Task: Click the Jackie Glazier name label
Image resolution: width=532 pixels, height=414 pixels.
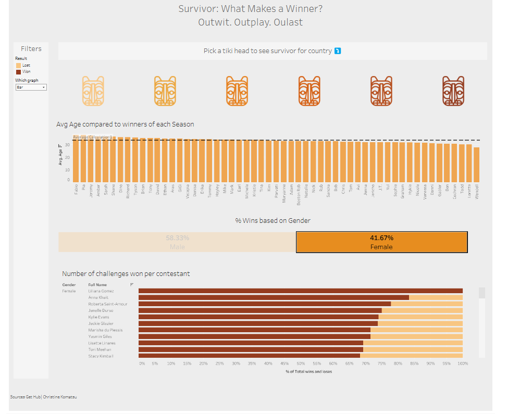Action: 101,323
